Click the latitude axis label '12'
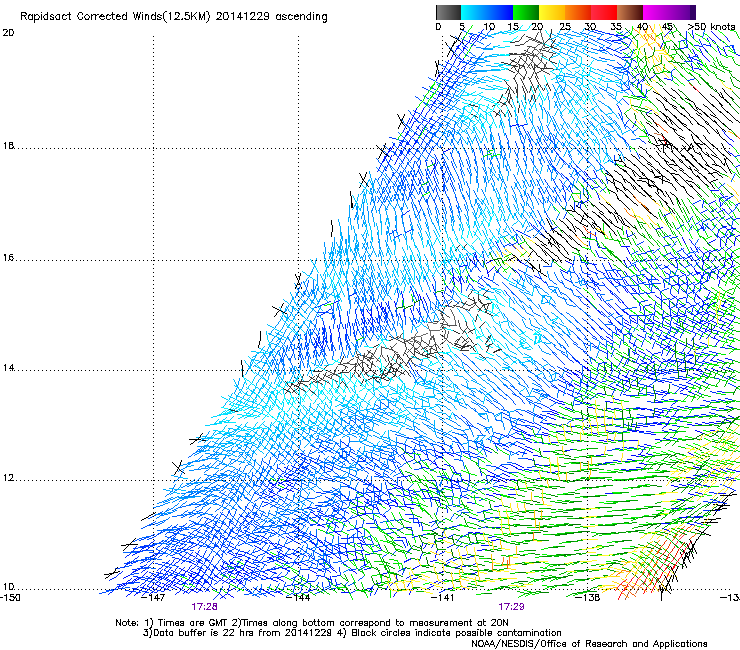 pyautogui.click(x=8, y=478)
